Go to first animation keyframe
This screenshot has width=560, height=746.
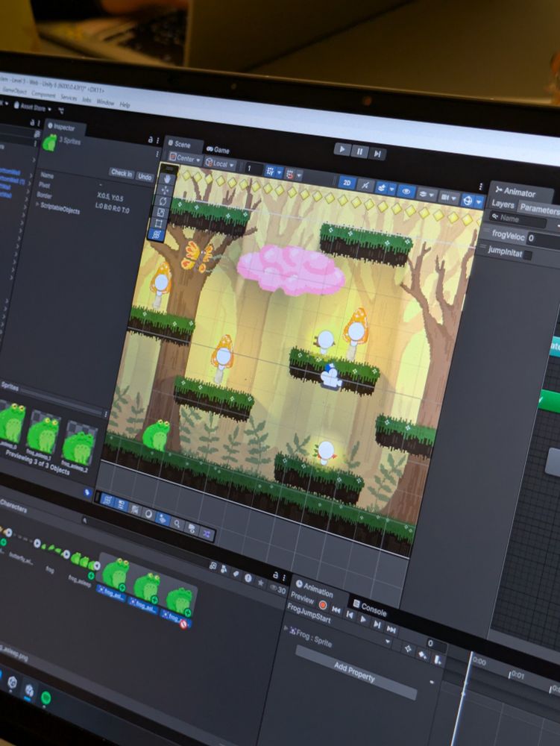coord(336,609)
